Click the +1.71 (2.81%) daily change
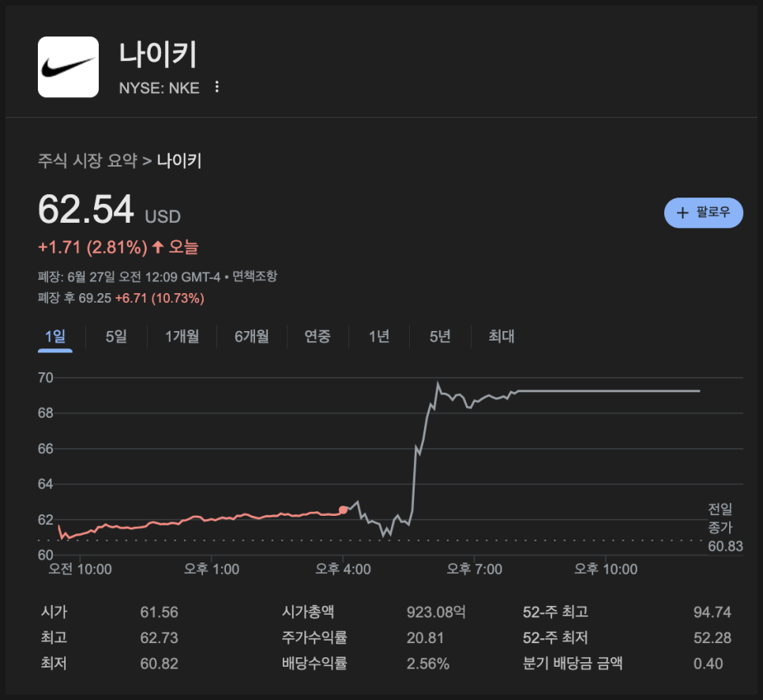The image size is (763, 700). point(92,247)
